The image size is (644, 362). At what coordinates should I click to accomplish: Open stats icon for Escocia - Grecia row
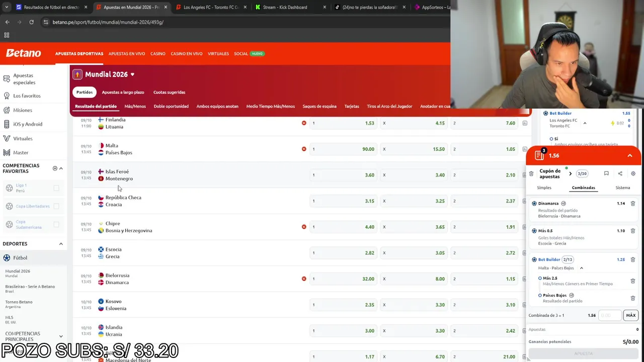pyautogui.click(x=525, y=253)
